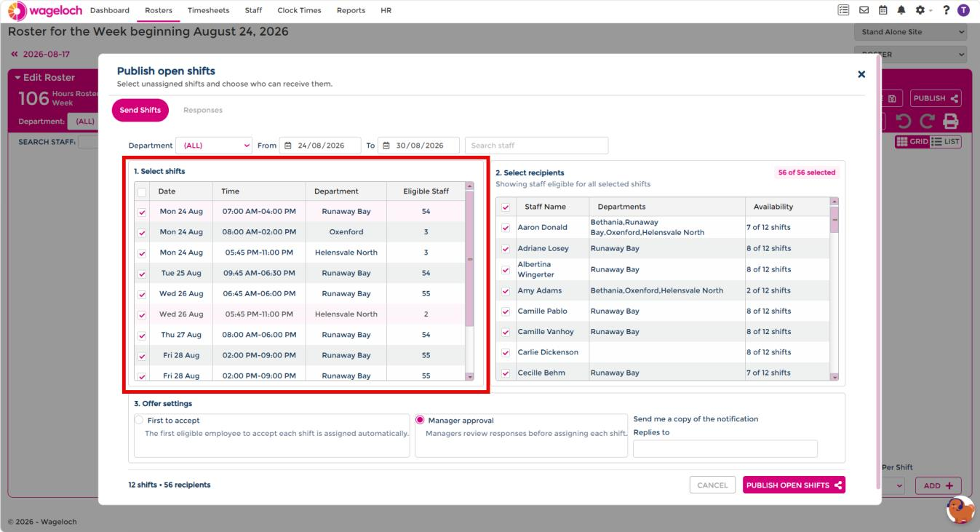Click calendar icon in To date field

pyautogui.click(x=386, y=146)
